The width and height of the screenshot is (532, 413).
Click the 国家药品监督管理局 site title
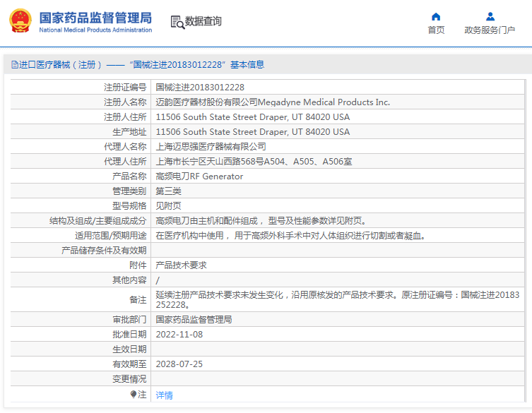(x=95, y=17)
